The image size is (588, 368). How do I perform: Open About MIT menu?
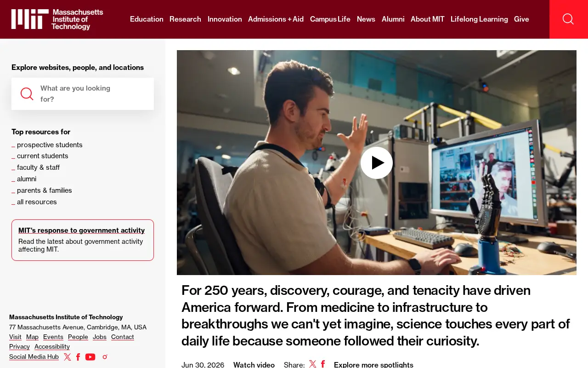click(x=428, y=19)
